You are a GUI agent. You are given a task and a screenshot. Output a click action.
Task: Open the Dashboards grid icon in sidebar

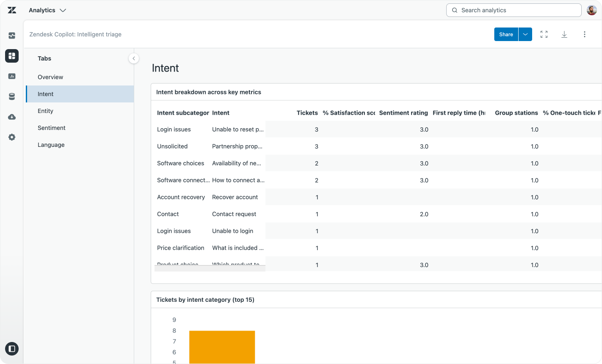[x=12, y=56]
